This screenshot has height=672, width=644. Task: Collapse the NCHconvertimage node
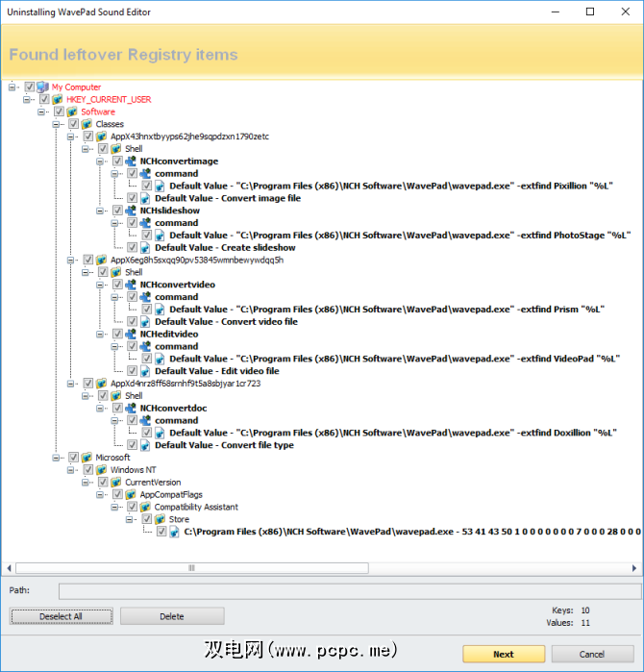[100, 162]
